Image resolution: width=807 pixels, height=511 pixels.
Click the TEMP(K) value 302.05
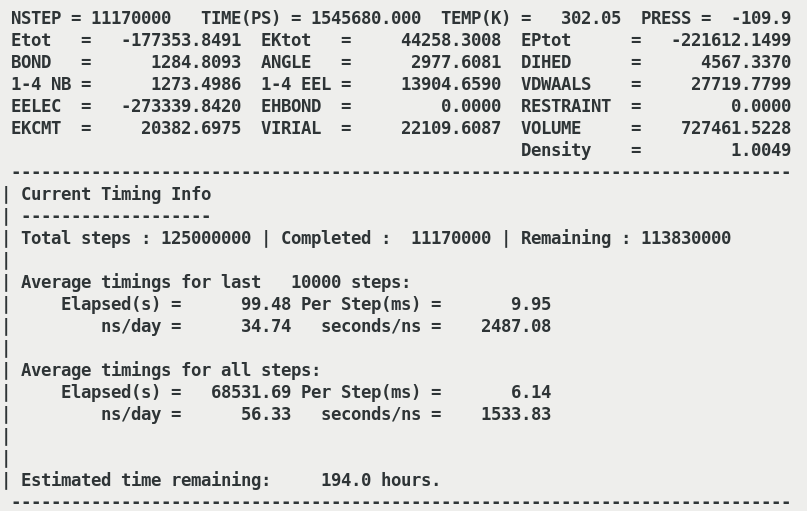[x=590, y=18]
